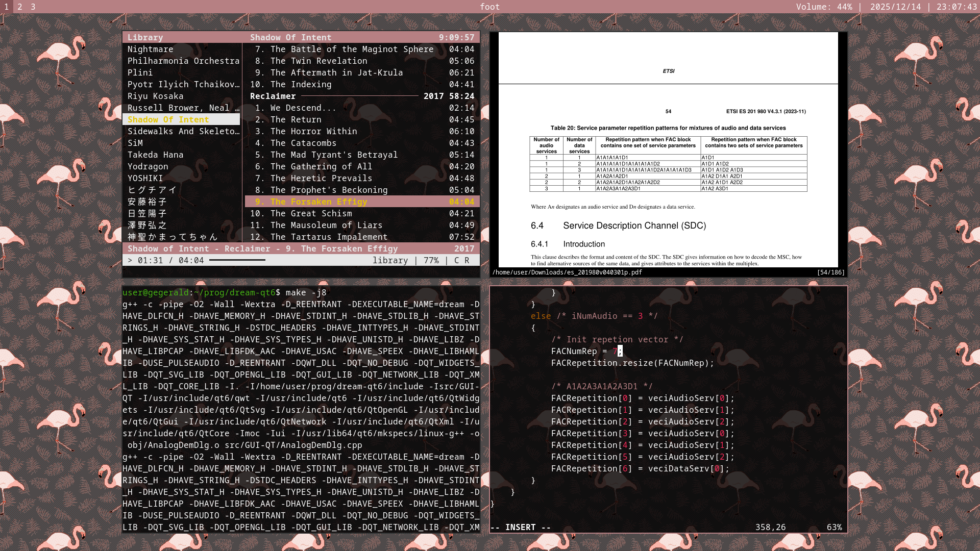
Task: Select artist Plini in the Library list
Action: pos(140,72)
